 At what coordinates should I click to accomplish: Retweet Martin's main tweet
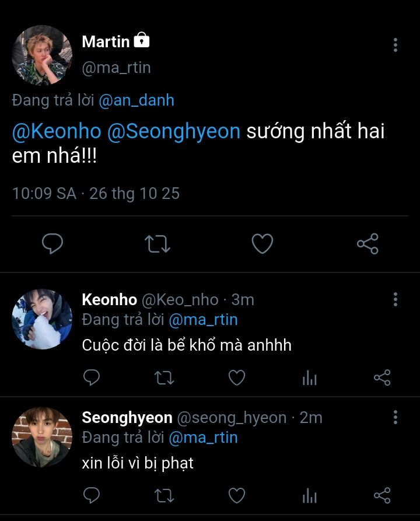tap(157, 243)
